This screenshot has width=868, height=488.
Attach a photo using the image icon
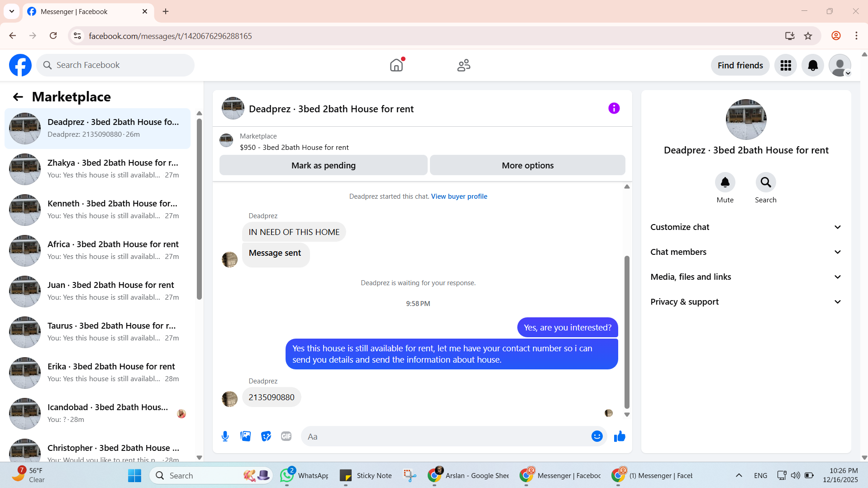click(x=245, y=436)
